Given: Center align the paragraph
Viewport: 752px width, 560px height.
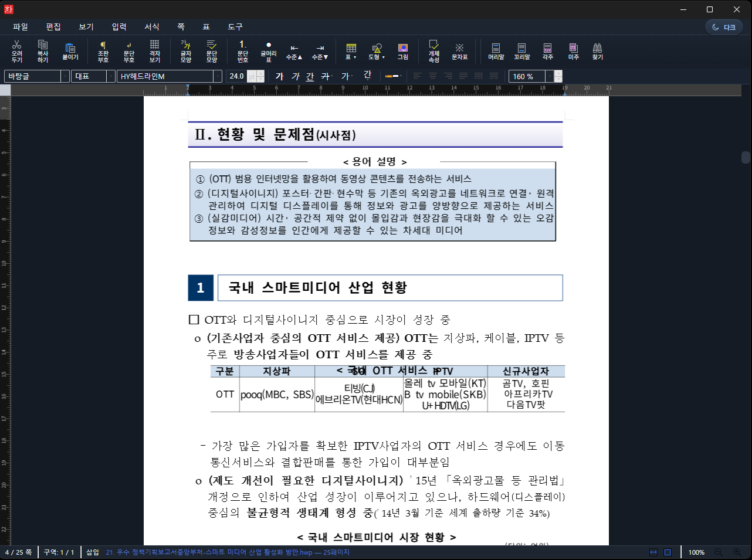Looking at the screenshot, I should tap(433, 76).
